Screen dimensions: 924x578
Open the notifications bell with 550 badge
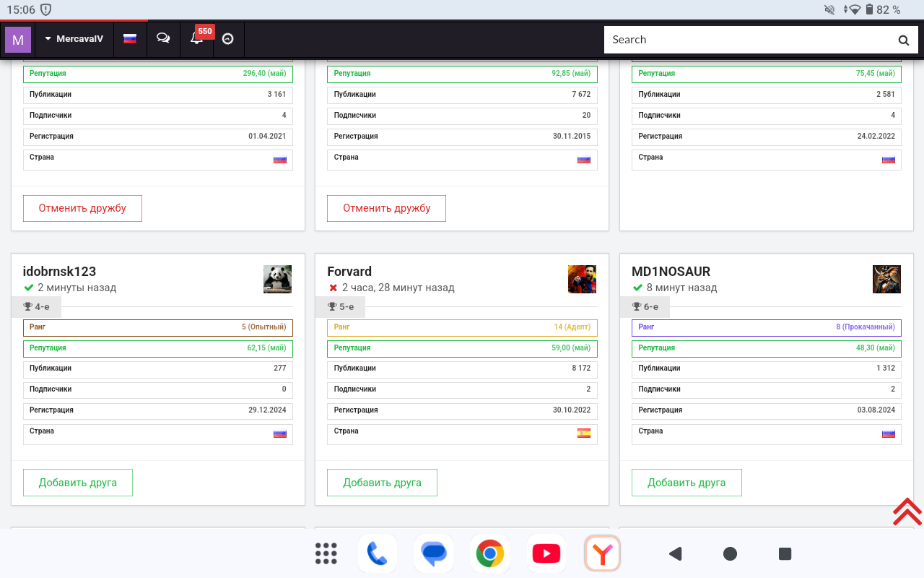[197, 39]
